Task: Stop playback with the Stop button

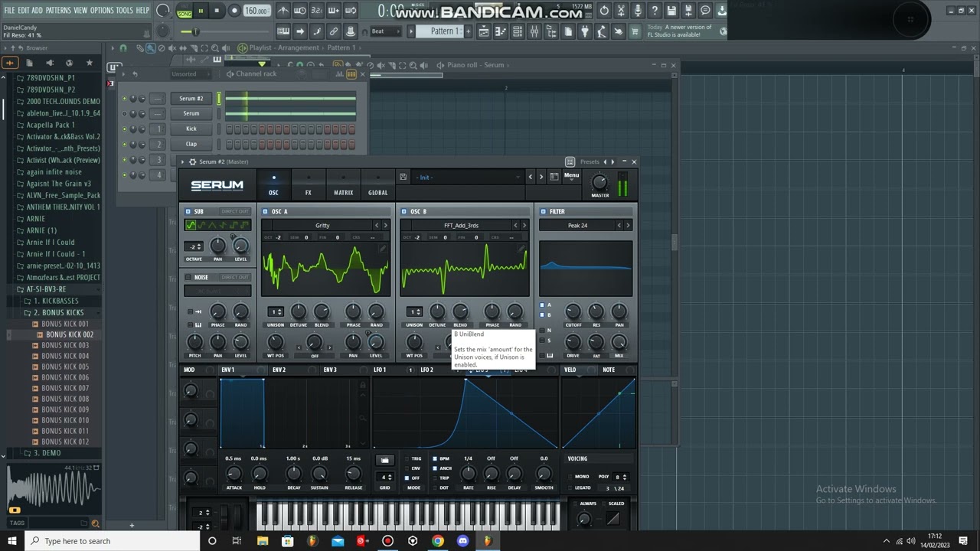Action: (217, 11)
